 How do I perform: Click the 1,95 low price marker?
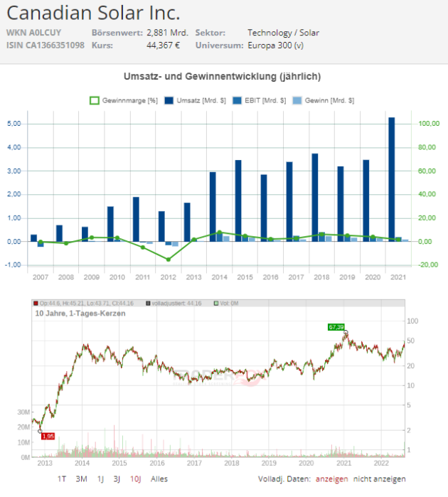tap(48, 436)
